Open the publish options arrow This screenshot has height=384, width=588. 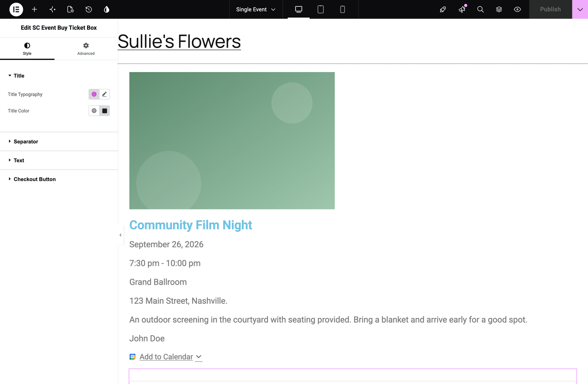[580, 9]
